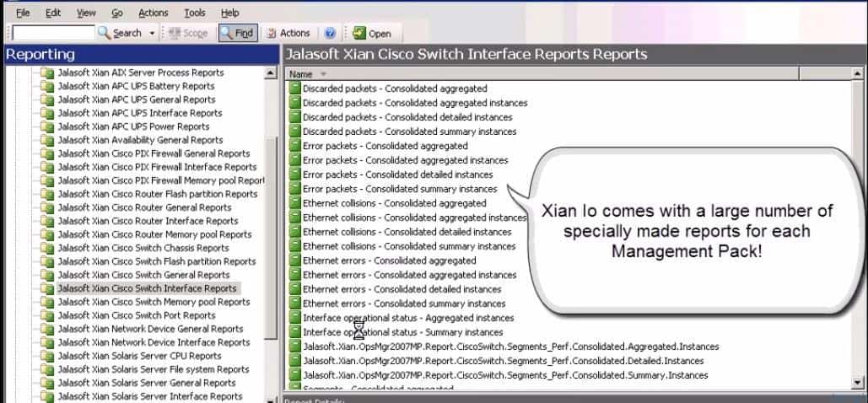Click icon of Segments_Perf.Consolidated.Detailed.Instances report

point(294,361)
